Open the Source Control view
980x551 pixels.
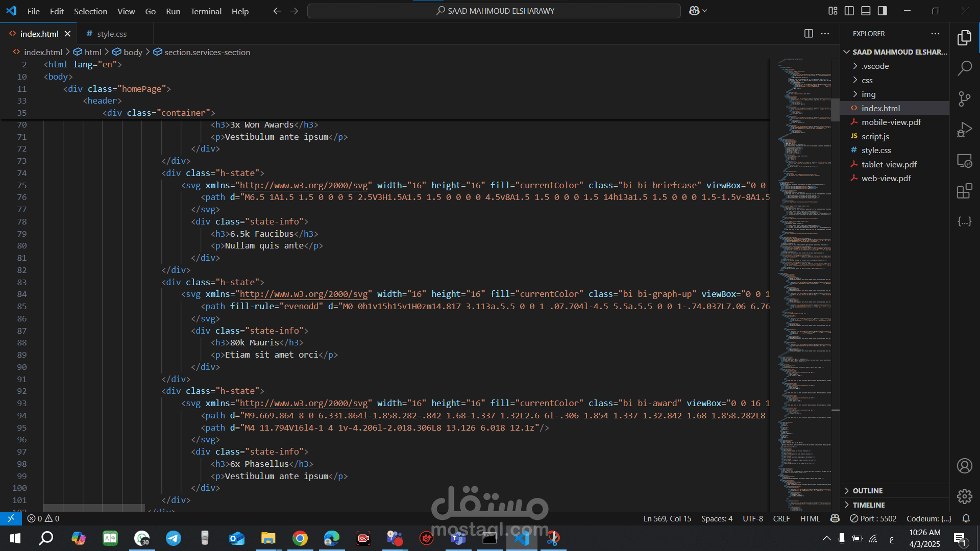click(x=964, y=99)
